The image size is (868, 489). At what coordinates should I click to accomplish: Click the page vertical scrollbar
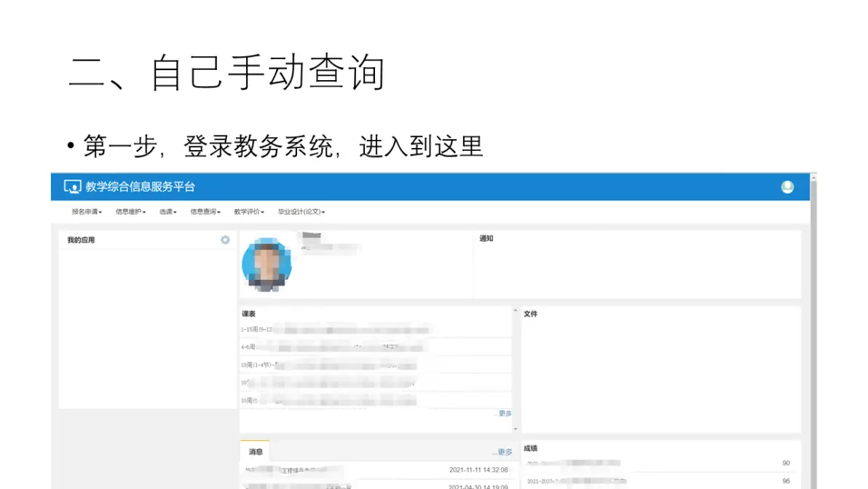point(813,331)
